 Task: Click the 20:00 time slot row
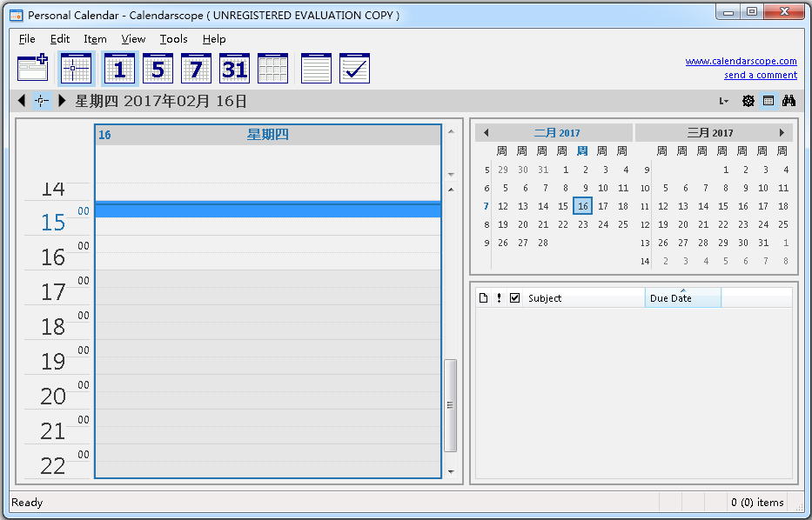(268, 383)
